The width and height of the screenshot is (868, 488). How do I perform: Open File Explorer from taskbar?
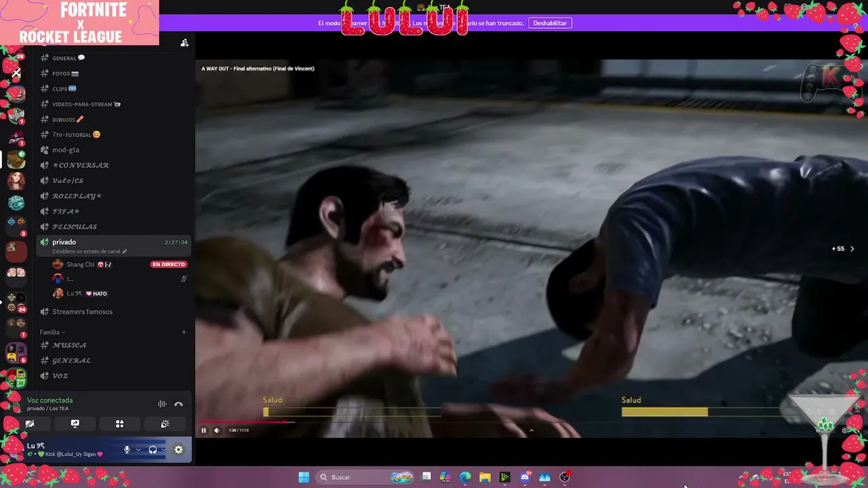click(485, 477)
